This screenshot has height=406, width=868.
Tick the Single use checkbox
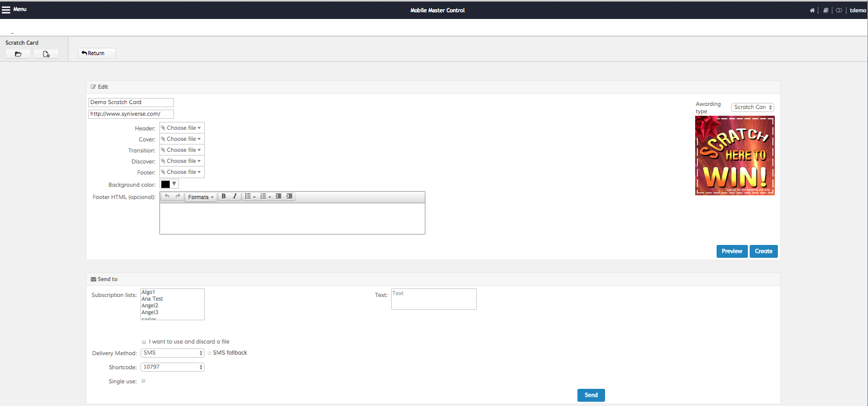tap(143, 381)
